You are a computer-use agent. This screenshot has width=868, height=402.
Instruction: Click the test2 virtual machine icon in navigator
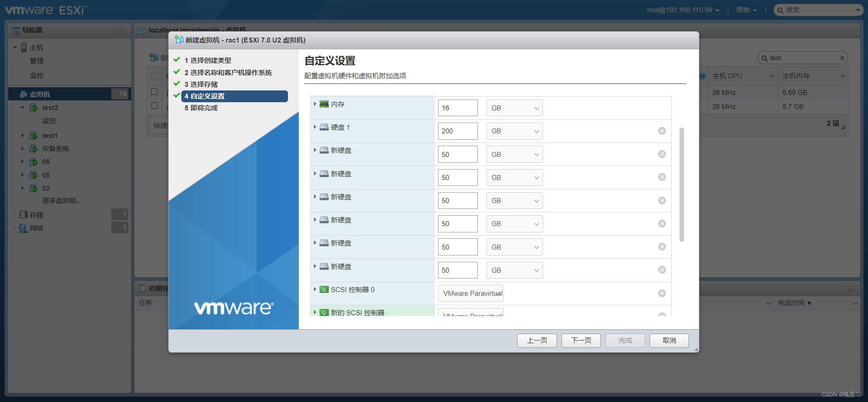point(33,108)
